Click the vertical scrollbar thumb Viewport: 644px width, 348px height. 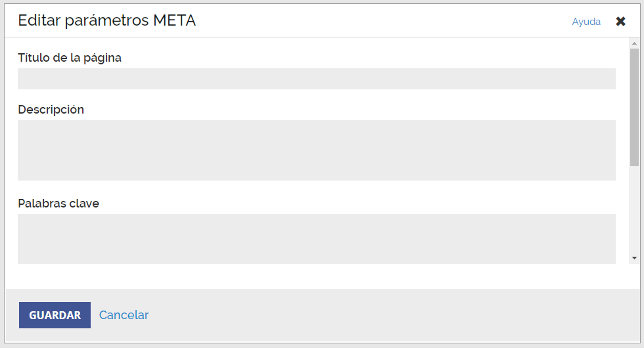pyautogui.click(x=634, y=105)
